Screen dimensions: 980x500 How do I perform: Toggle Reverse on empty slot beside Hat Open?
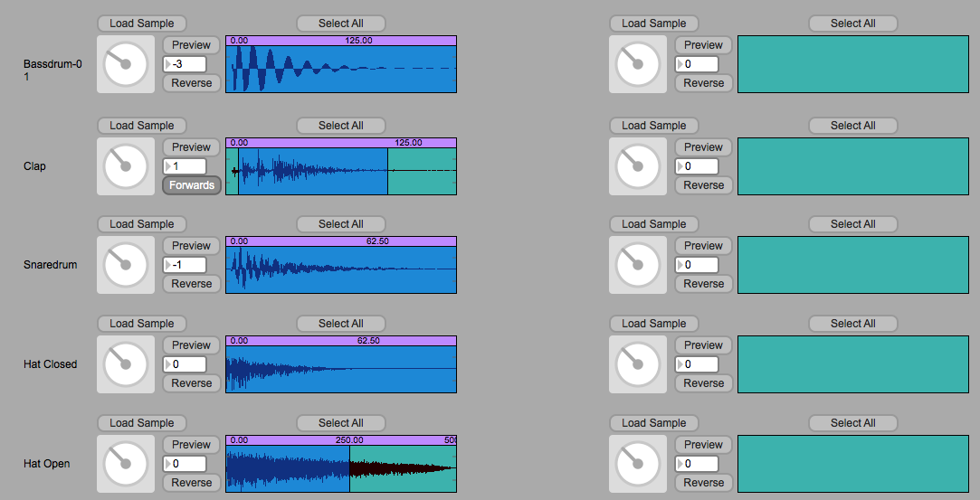(703, 483)
